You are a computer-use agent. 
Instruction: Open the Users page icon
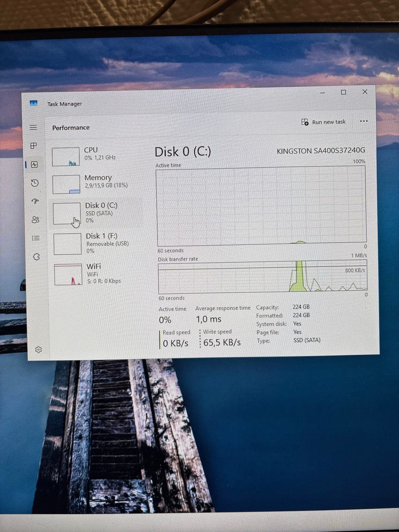(x=35, y=219)
